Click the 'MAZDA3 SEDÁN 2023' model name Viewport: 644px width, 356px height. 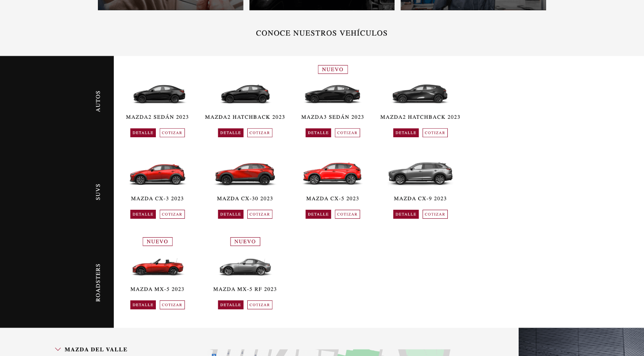coord(333,117)
